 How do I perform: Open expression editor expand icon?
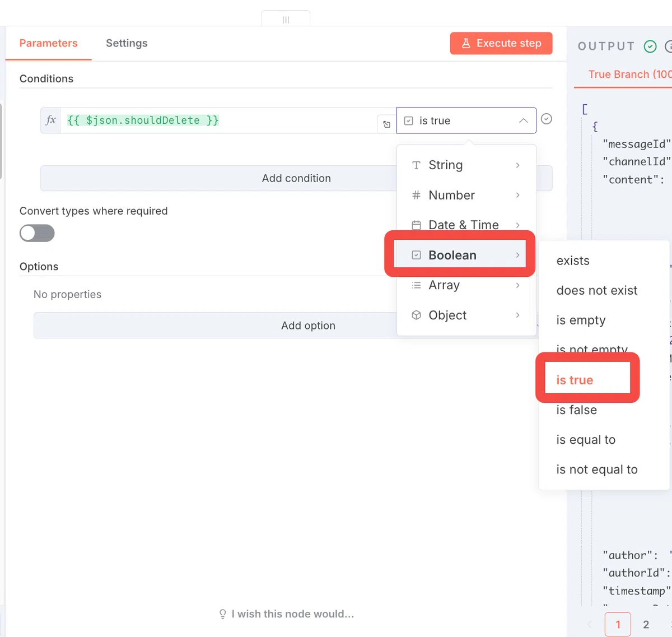pos(387,124)
